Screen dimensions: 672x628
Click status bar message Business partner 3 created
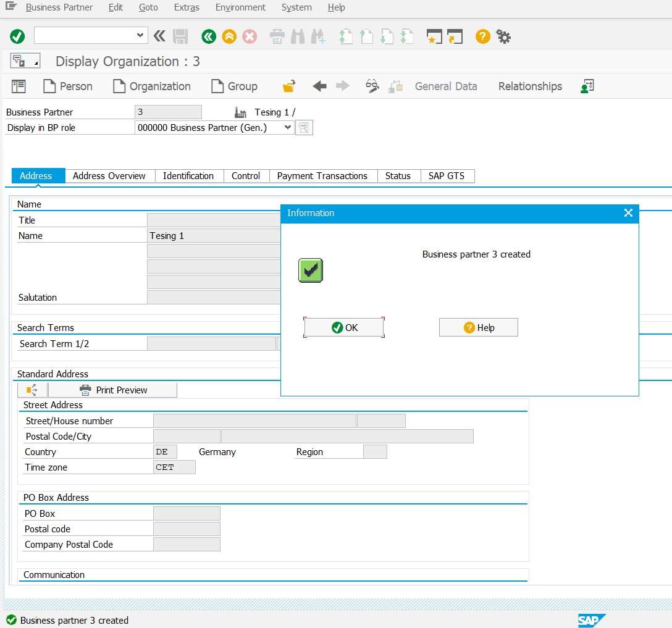coord(74,621)
